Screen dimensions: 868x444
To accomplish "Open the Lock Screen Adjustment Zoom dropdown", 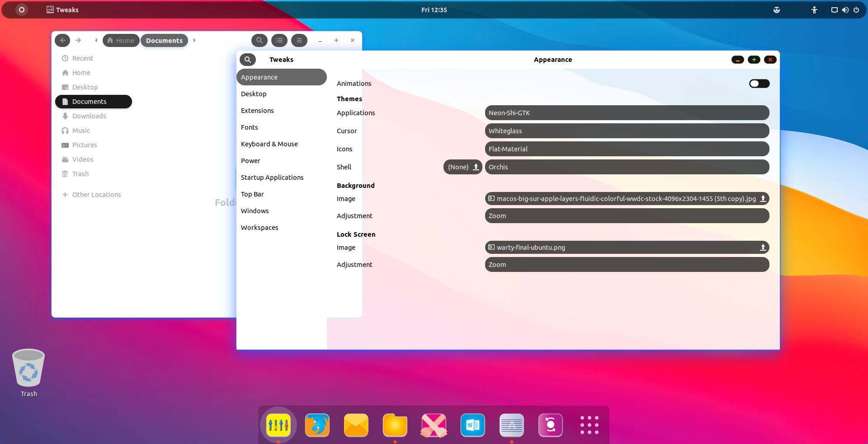I will (627, 265).
